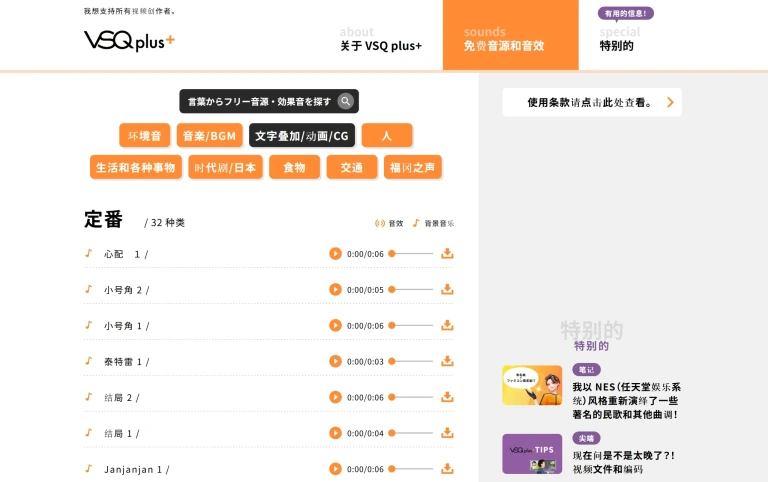
Task: Download the Janjanjan 1 audio file
Action: [447, 468]
